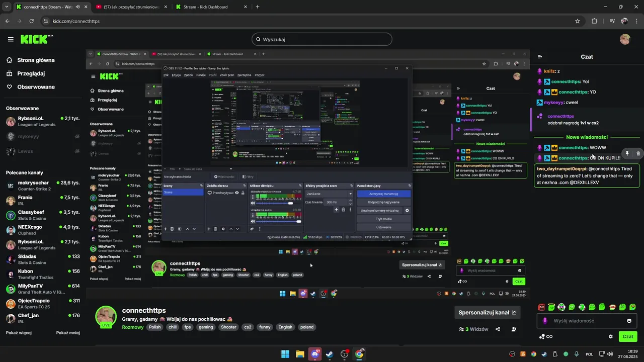Open the Discord icon in the taskbar
This screenshot has height=362, width=644.
coord(315,354)
